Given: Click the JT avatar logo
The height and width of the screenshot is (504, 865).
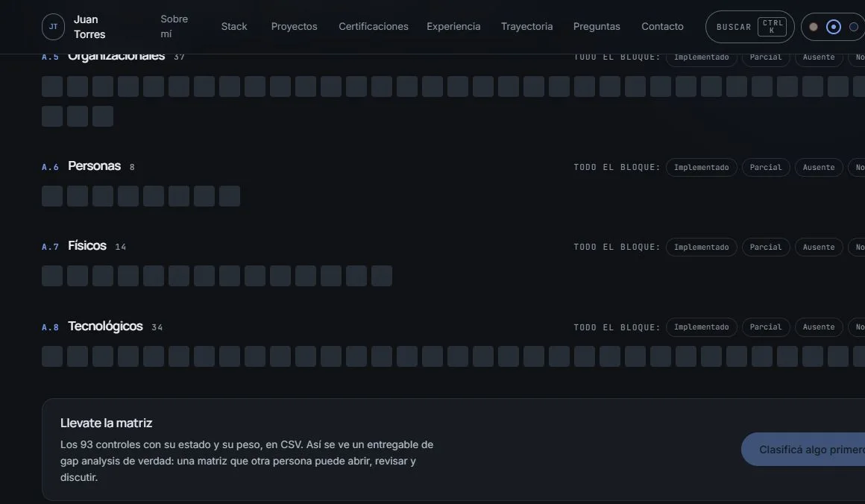Looking at the screenshot, I should click(53, 27).
